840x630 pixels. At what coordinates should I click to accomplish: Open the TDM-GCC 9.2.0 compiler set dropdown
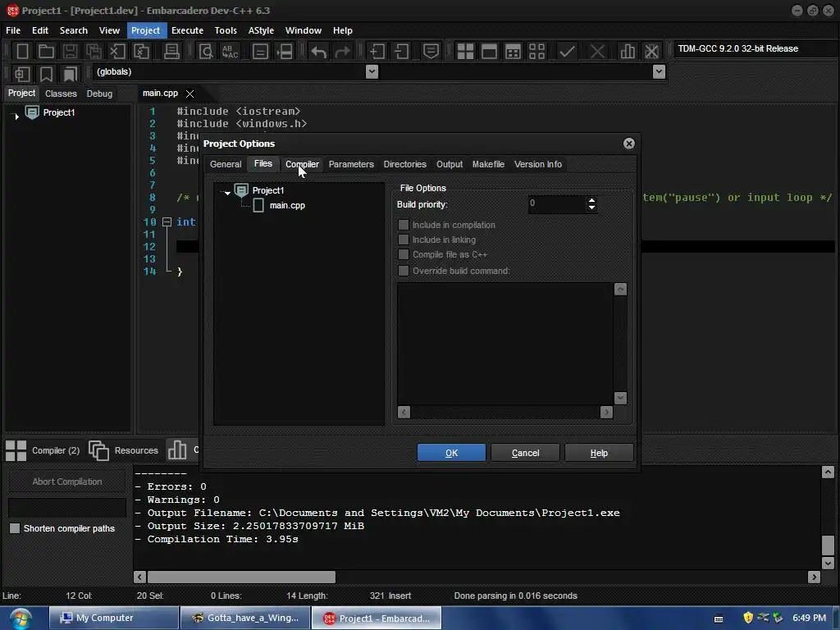[x=755, y=48]
